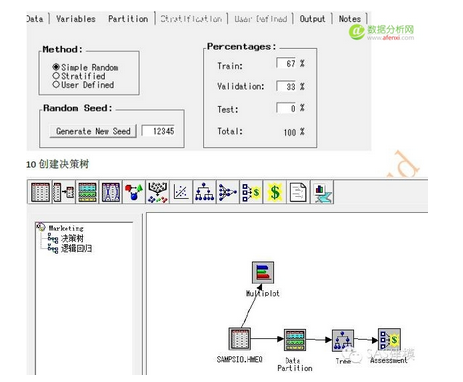Select the Simple Random method option

(85, 67)
